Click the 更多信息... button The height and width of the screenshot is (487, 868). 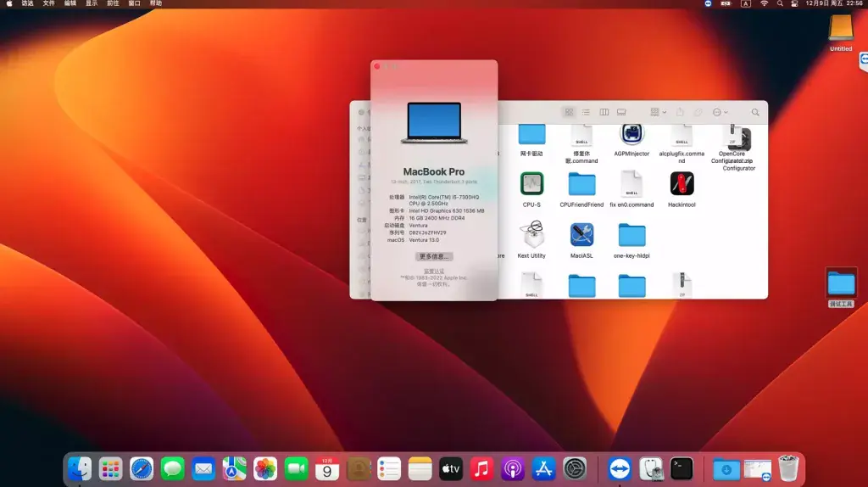(434, 256)
